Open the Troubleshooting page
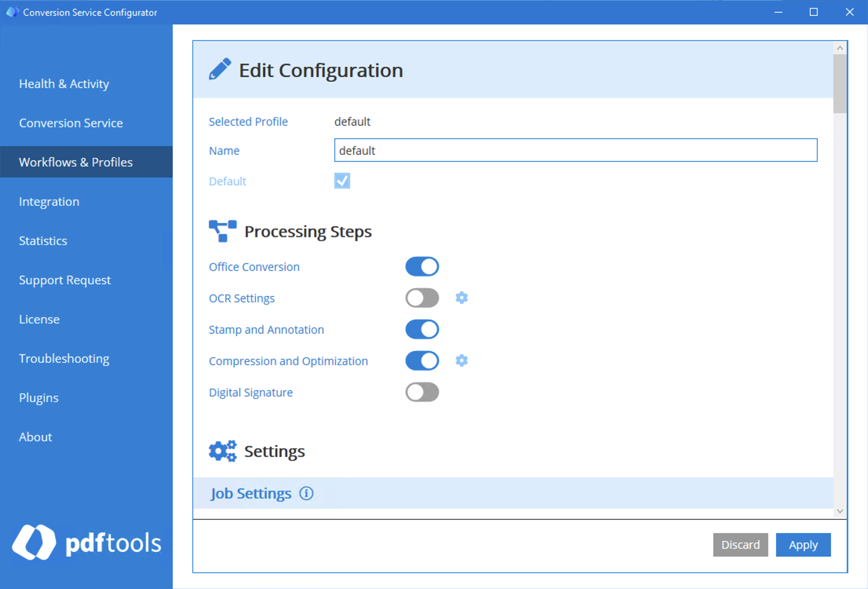868x589 pixels. 64,358
